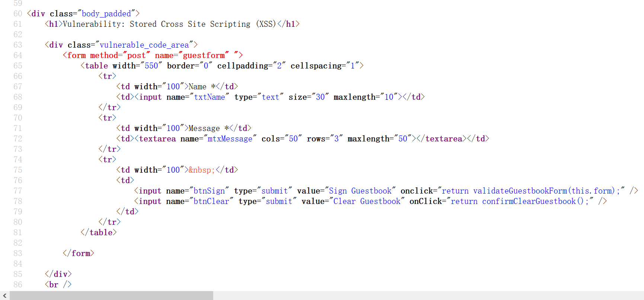Click line number 77 in the gutter
Screen dimensions: 644x300
click(18, 191)
